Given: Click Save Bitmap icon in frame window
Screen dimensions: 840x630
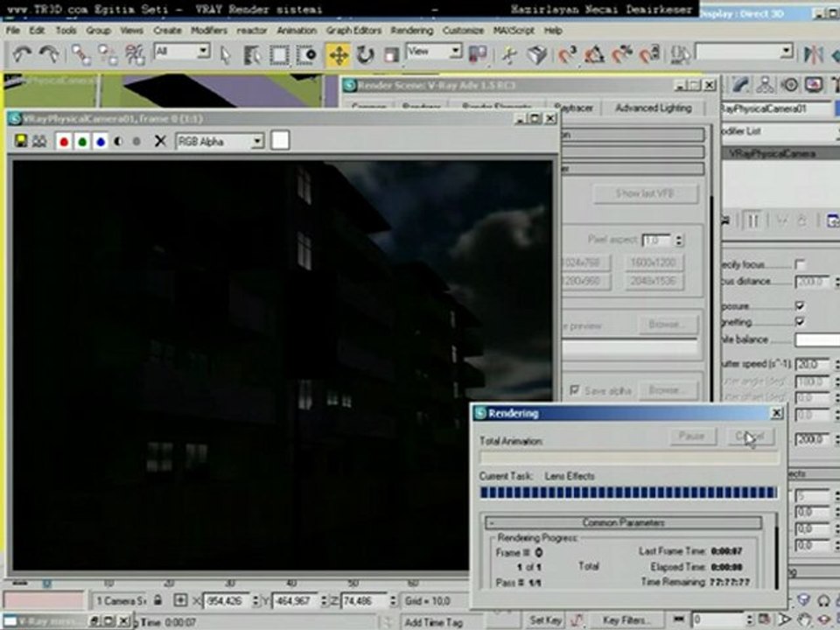Looking at the screenshot, I should pos(21,141).
